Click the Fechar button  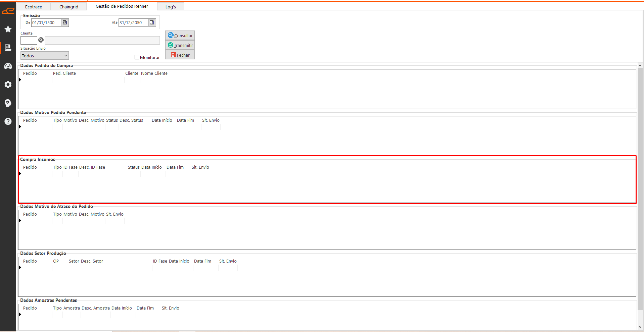coord(180,55)
